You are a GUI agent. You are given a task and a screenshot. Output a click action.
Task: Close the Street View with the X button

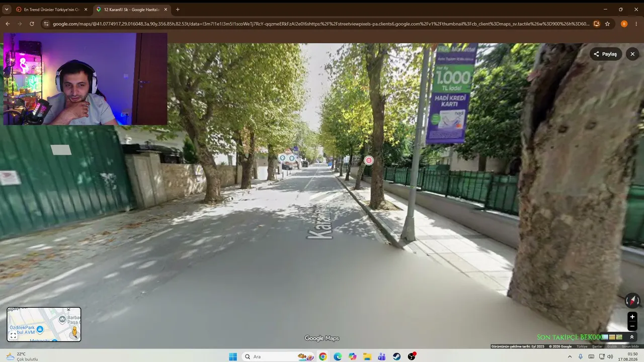pos(632,54)
